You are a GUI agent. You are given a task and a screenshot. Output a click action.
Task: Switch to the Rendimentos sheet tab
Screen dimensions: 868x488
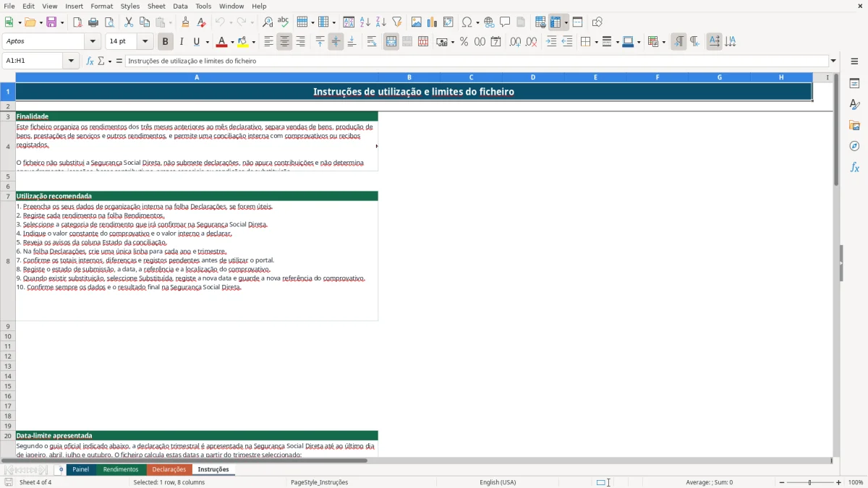pos(121,469)
